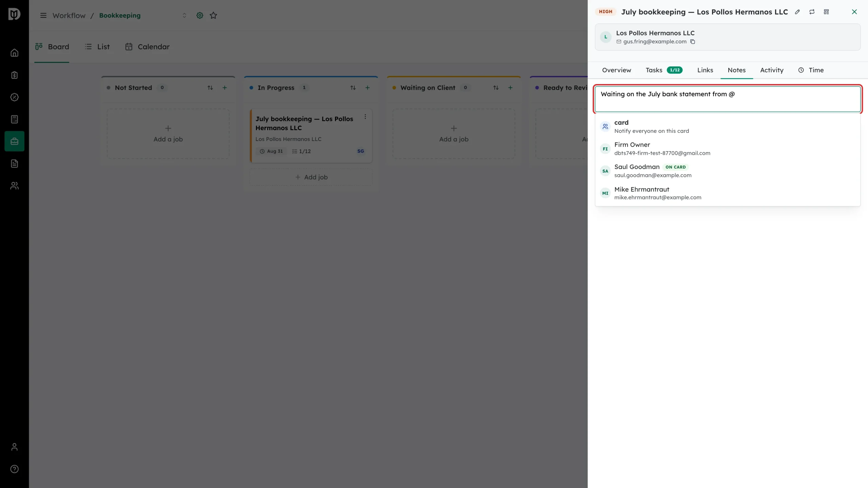The width and height of the screenshot is (868, 488).
Task: Expand the Bookkeeping workflow switcher chevrons
Action: 184,15
